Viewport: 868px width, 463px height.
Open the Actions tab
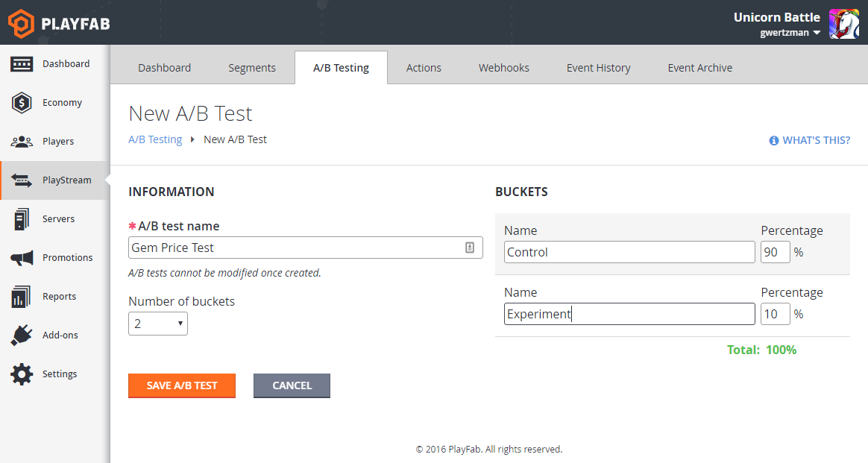[x=424, y=68]
